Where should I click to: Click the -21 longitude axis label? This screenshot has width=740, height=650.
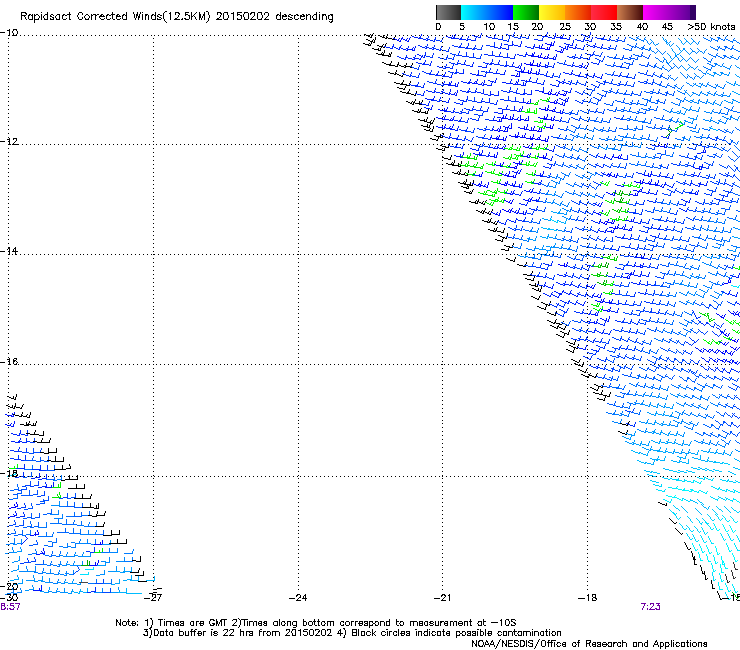click(443, 598)
